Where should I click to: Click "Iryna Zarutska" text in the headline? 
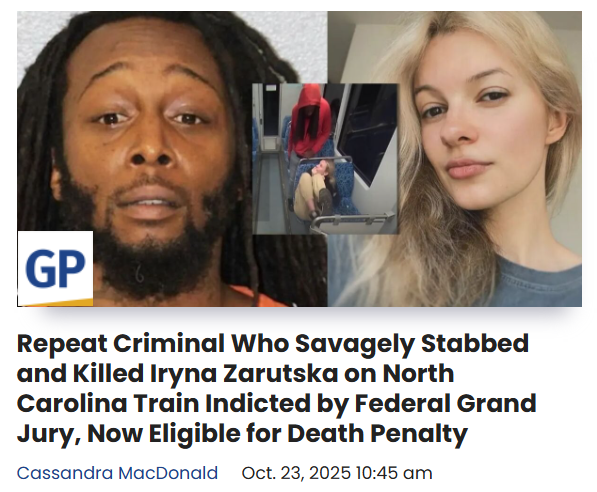pyautogui.click(x=244, y=374)
